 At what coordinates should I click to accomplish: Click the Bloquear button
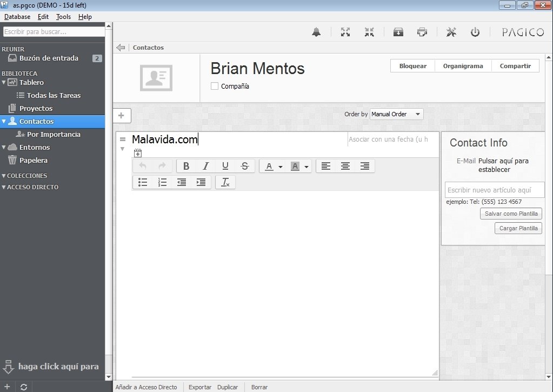[x=412, y=66]
